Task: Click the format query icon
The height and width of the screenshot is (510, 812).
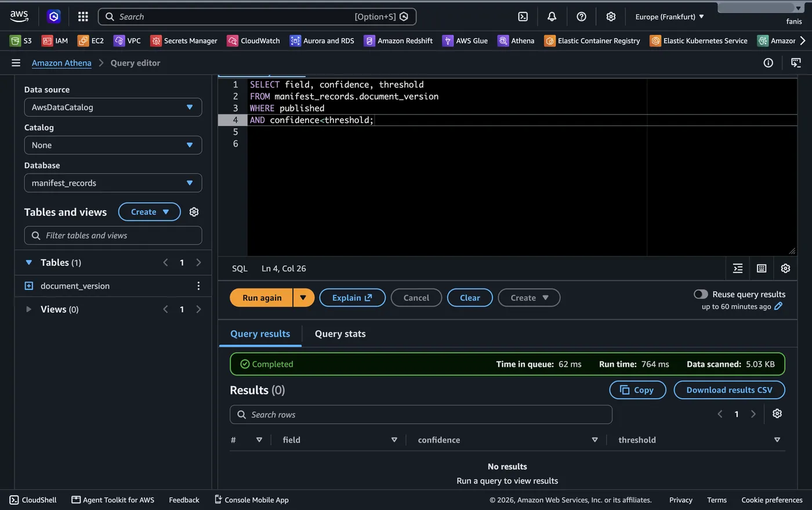Action: [x=738, y=268]
